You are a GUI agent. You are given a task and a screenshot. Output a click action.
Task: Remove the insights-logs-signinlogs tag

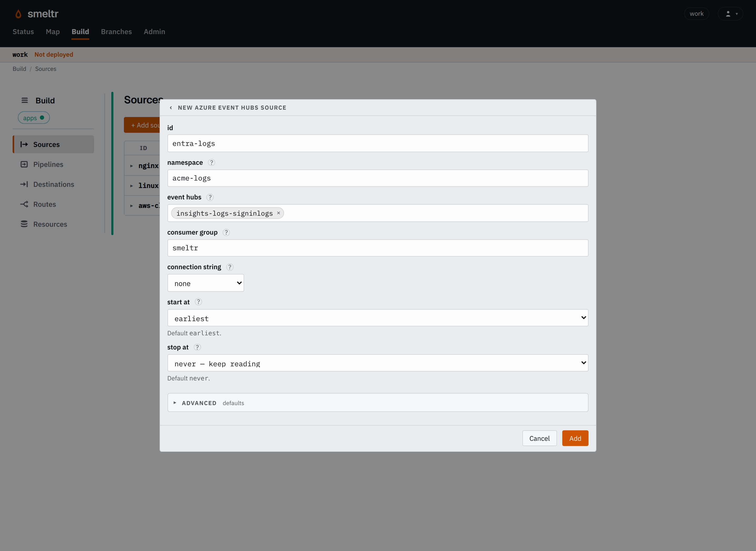[279, 213]
